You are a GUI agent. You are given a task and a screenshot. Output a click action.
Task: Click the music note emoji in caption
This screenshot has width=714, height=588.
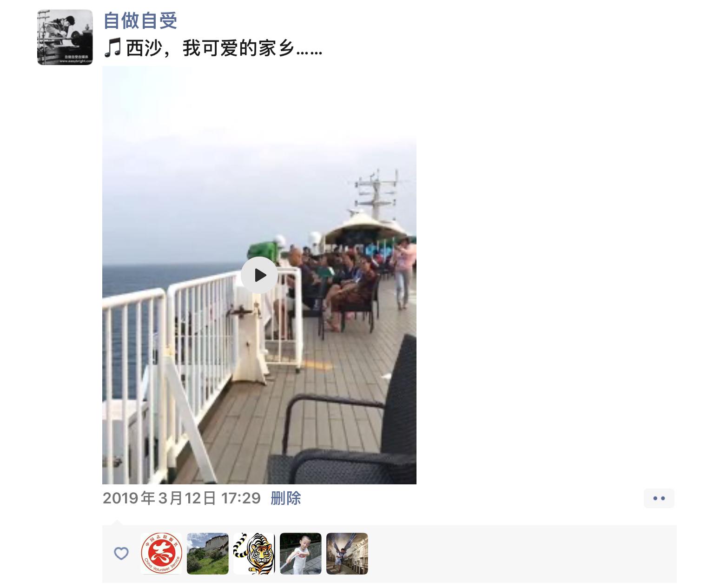pyautogui.click(x=112, y=48)
